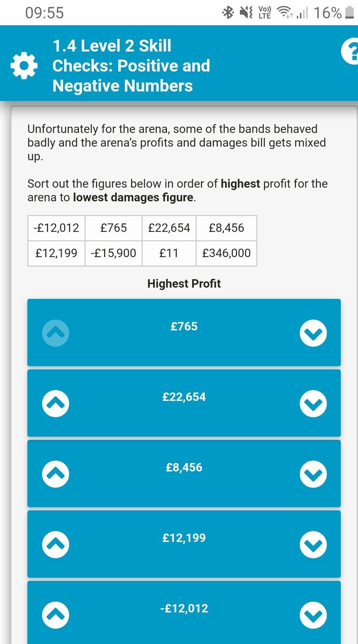Move £22,654 down one position
This screenshot has height=644, width=358.
[x=313, y=404]
